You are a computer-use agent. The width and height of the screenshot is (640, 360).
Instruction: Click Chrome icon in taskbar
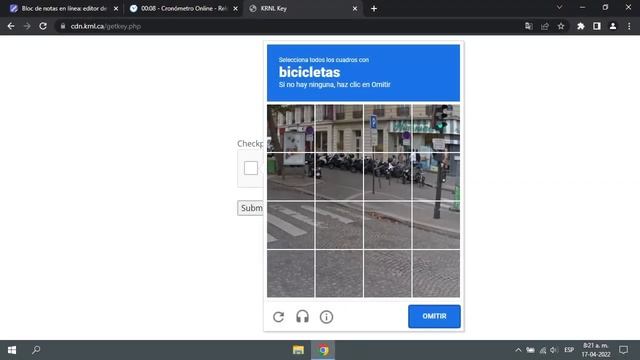coord(323,350)
